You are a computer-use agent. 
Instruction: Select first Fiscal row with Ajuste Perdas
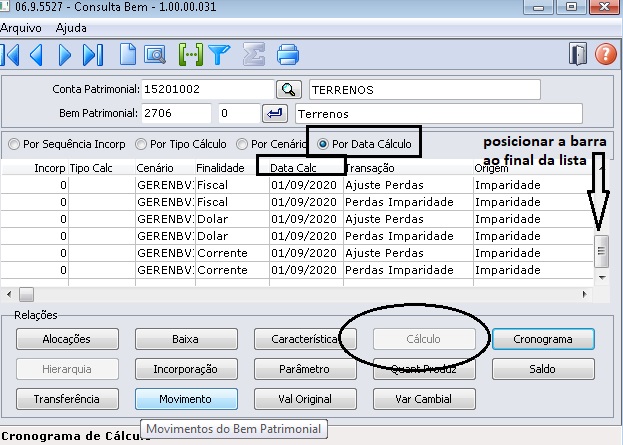297,185
